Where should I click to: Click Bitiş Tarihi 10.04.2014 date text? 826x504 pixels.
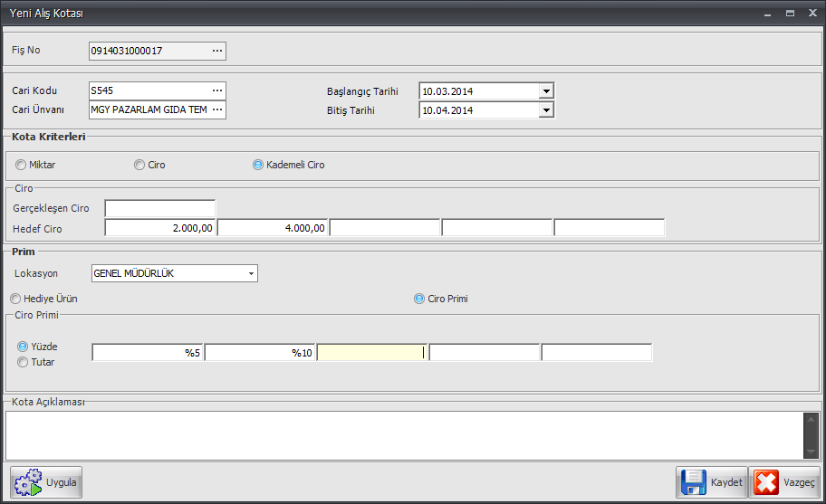pos(447,110)
